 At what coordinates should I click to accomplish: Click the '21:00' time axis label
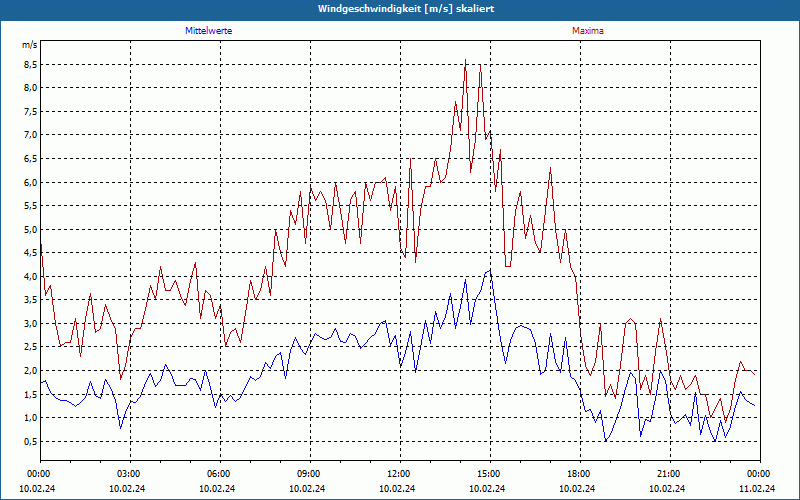tap(667, 474)
